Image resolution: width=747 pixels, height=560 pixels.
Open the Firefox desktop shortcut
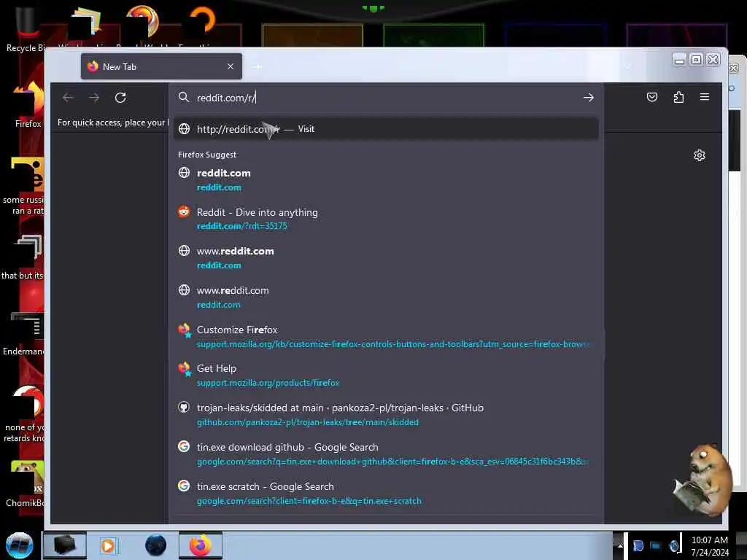(28, 105)
